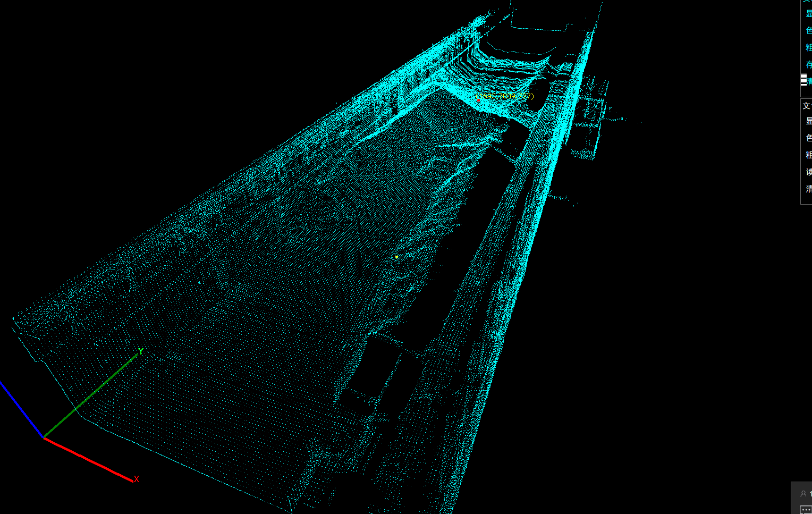Click the cyan 色 color option
The height and width of the screenshot is (514, 812).
click(808, 31)
